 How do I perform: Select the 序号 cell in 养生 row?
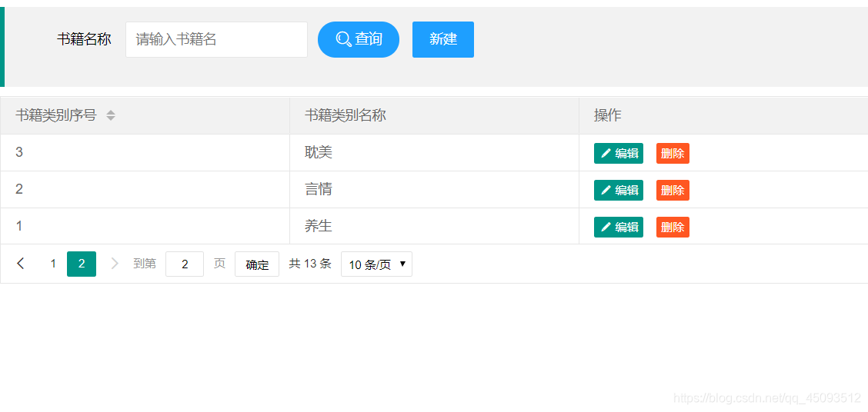tap(145, 226)
